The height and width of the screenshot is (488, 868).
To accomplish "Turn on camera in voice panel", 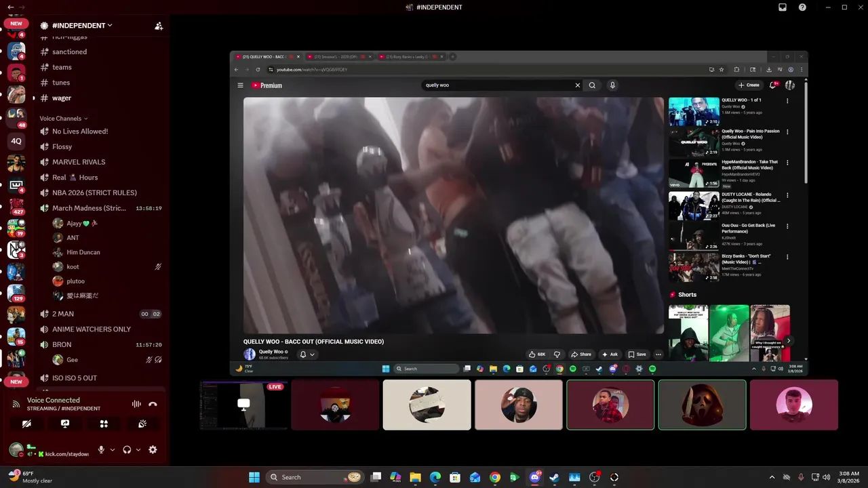I will tap(26, 424).
